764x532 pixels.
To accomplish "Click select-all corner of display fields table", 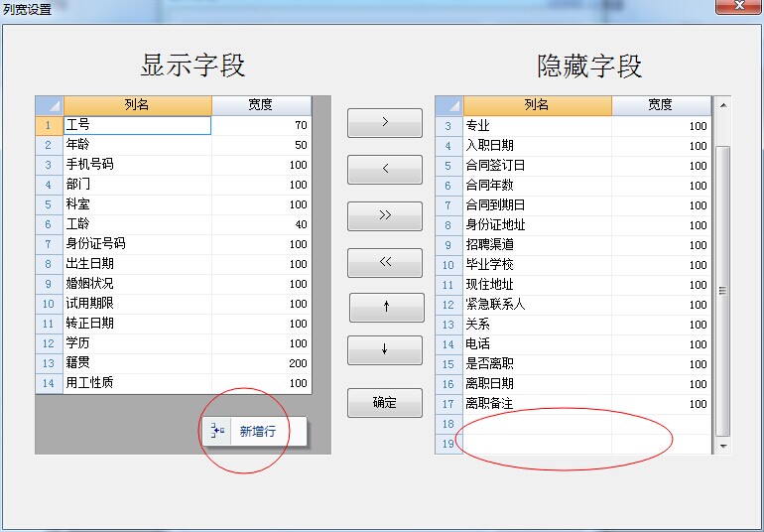I will click(x=50, y=105).
